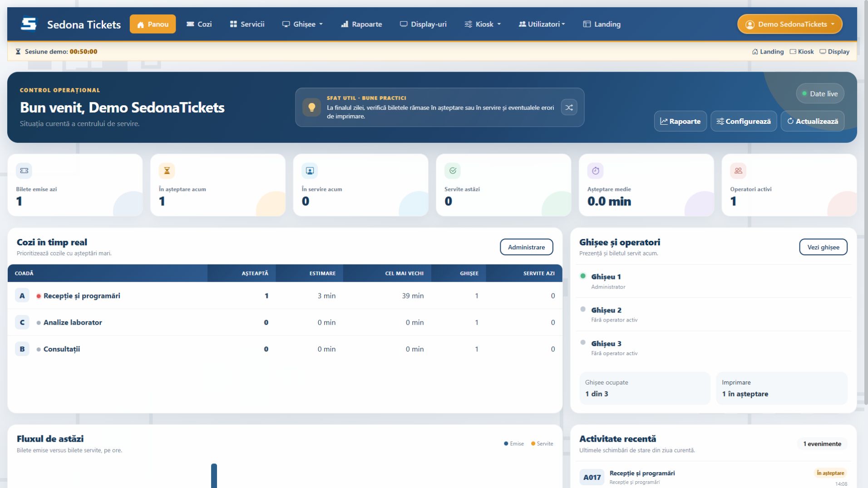Click the Rapoarte button in the banner
The height and width of the screenshot is (488, 868).
(x=680, y=121)
